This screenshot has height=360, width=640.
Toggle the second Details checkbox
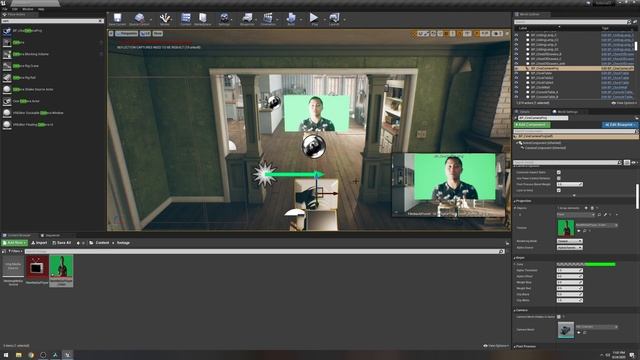559,178
